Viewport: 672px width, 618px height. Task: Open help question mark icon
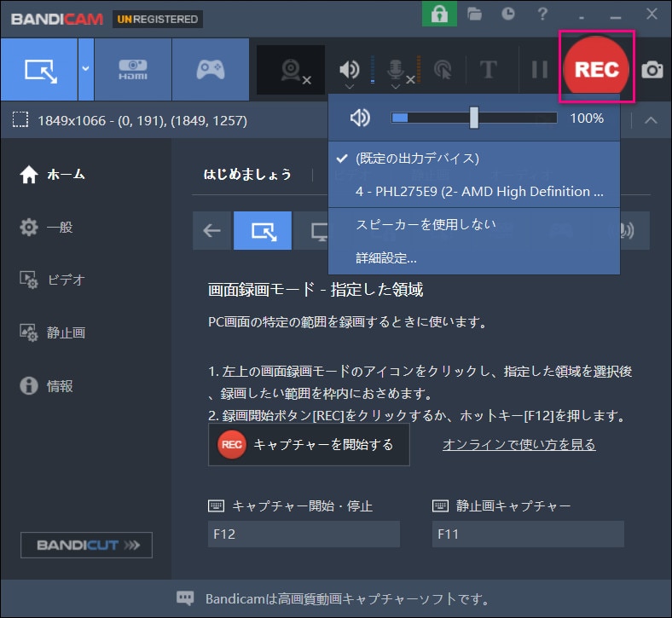(x=542, y=14)
